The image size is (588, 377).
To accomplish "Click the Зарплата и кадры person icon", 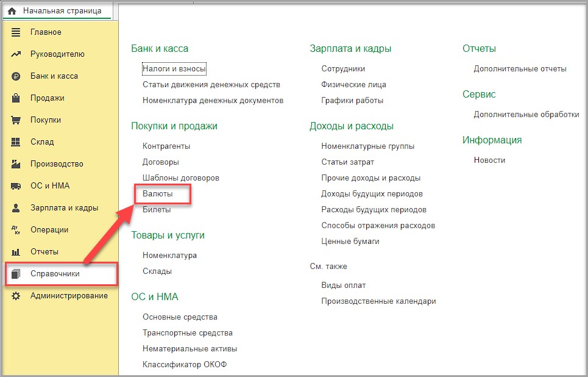I will pyautogui.click(x=16, y=207).
